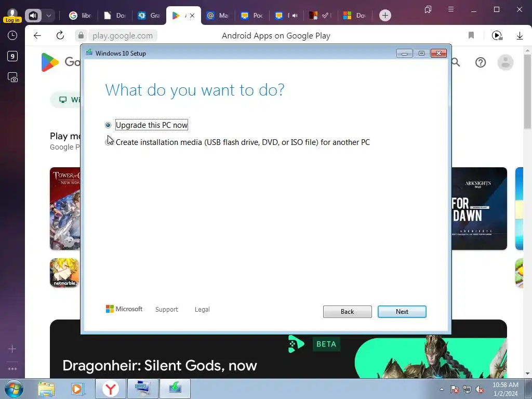Open the netmarble game icon
532x399 pixels.
point(64,273)
